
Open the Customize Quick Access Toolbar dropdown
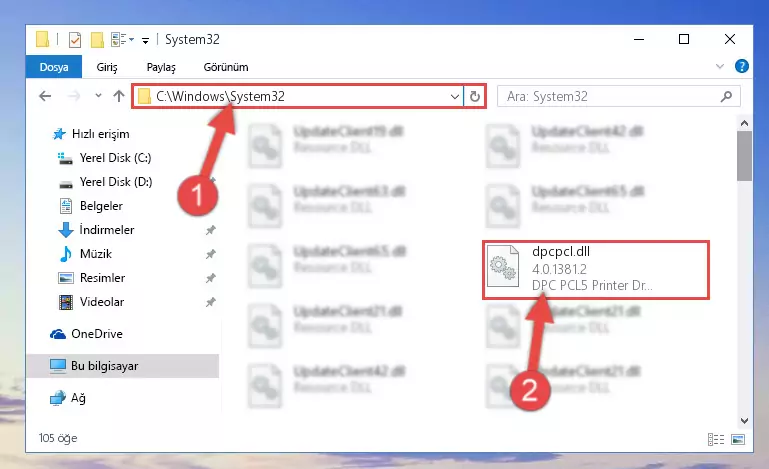click(x=145, y=41)
